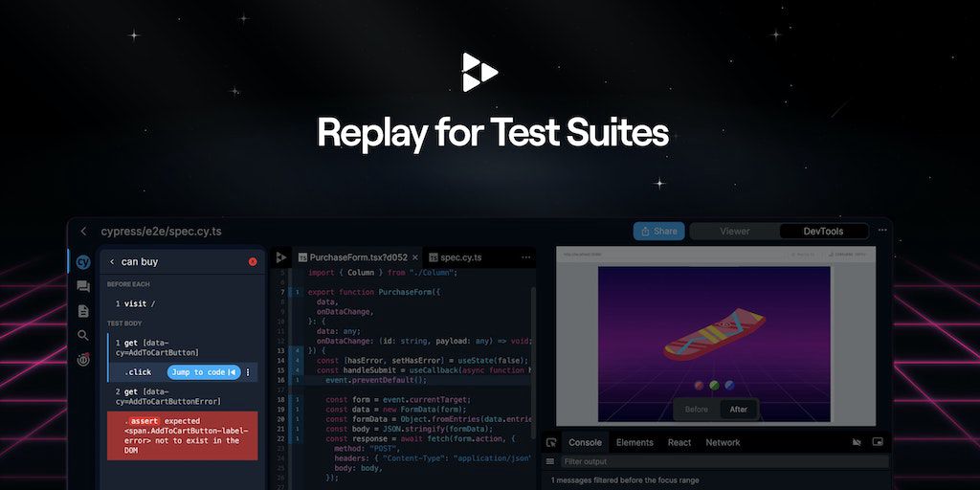Toggle the console filter menu icon
Viewport: 980px width, 490px height.
[x=550, y=461]
